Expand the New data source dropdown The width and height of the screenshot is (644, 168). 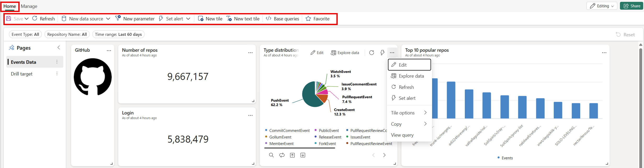[x=108, y=19]
